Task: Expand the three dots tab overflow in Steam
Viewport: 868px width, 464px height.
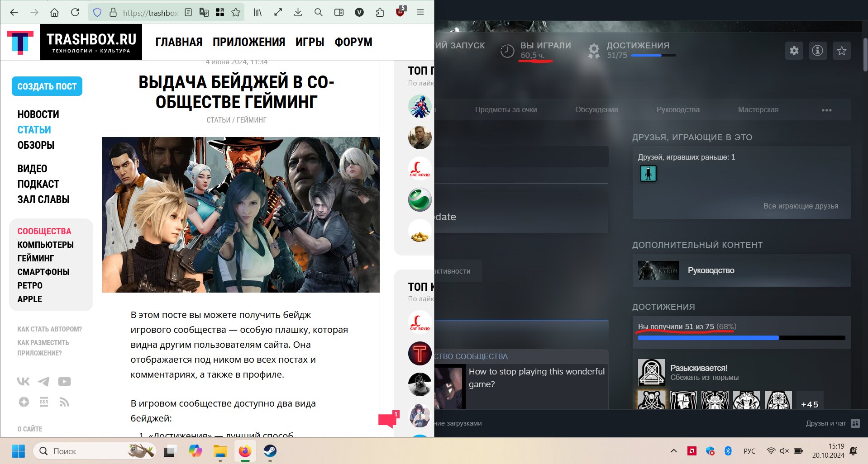Action: point(826,110)
